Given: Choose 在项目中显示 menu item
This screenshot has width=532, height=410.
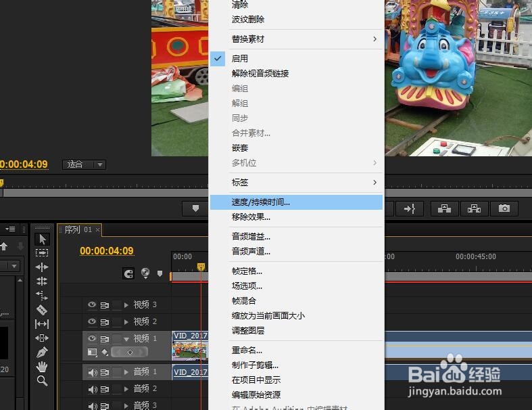Looking at the screenshot, I should [x=297, y=380].
